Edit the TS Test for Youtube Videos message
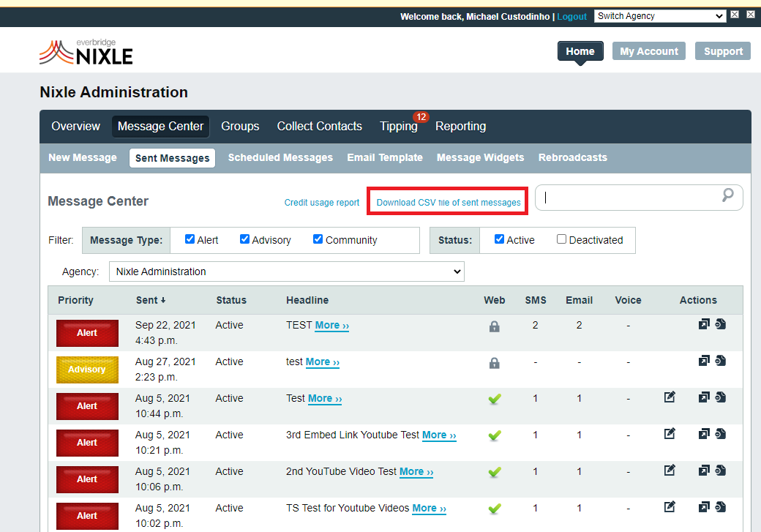 point(670,507)
